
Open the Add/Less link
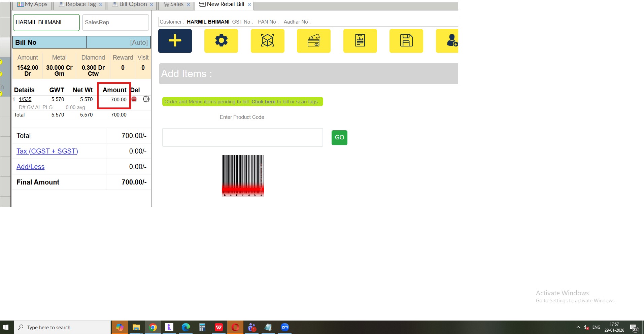(30, 167)
